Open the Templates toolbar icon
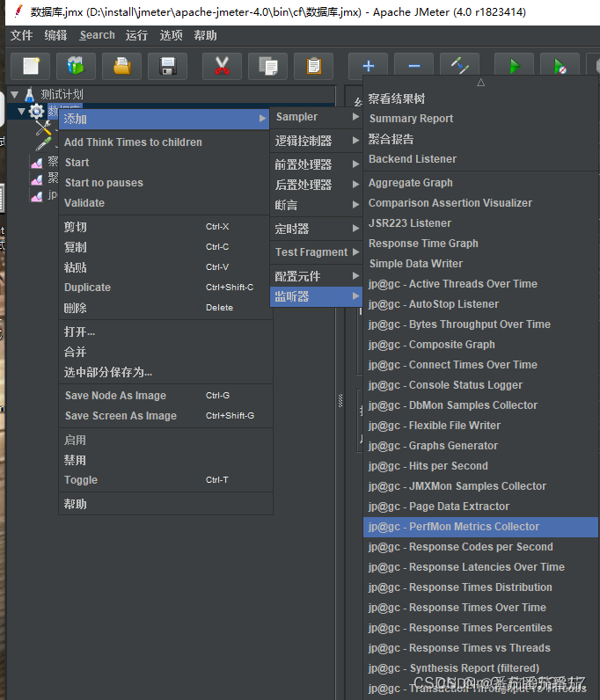 point(76,66)
